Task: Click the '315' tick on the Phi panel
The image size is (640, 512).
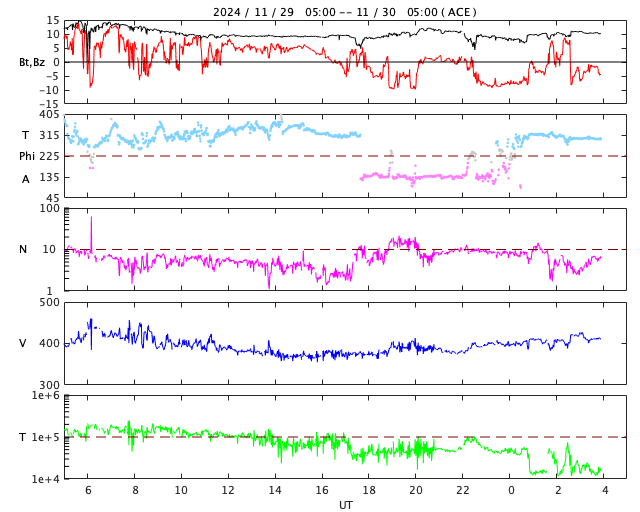Action: point(49,135)
